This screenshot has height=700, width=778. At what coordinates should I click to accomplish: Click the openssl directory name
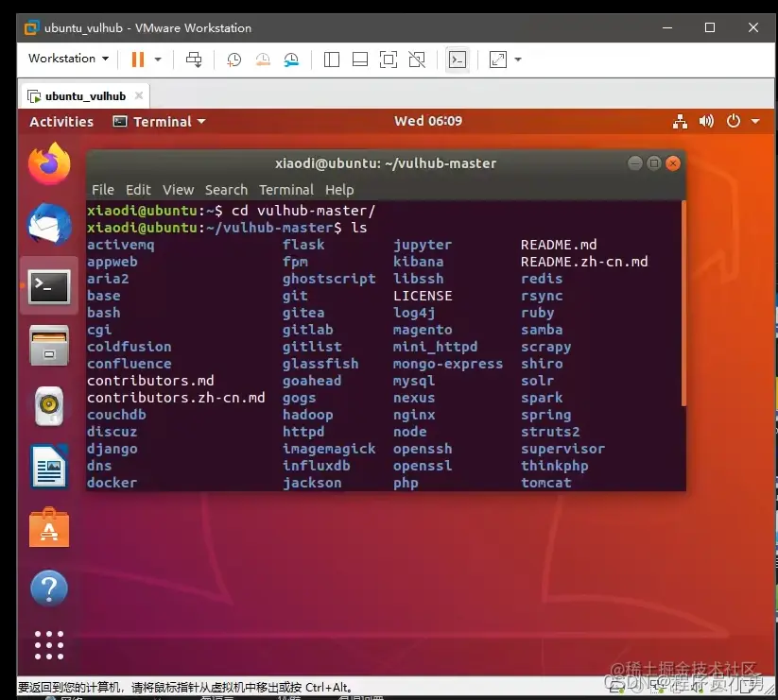423,466
